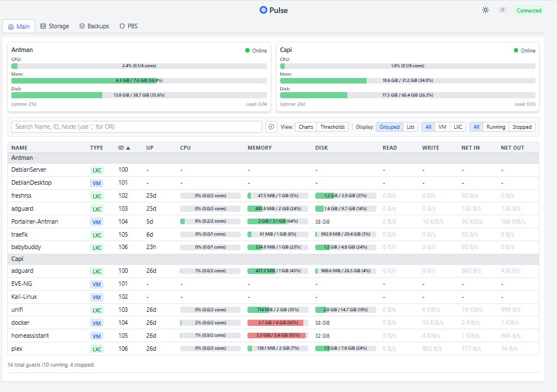Click the search guests input field
The width and height of the screenshot is (557, 392).
(x=136, y=127)
